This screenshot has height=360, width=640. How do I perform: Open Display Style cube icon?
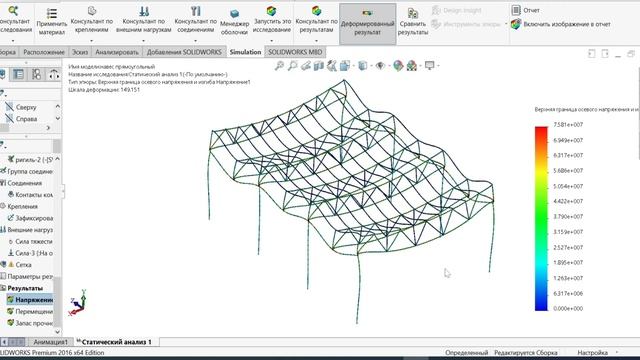(x=362, y=66)
